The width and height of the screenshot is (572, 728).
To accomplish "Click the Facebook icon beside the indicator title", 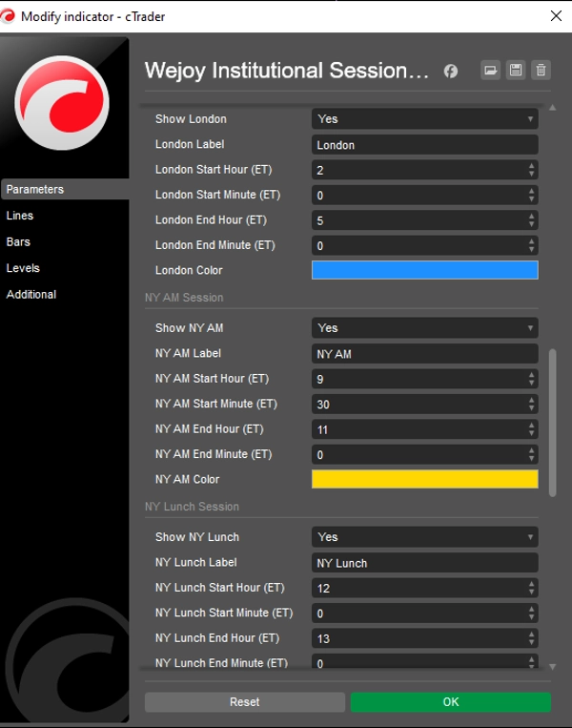I will tap(451, 71).
